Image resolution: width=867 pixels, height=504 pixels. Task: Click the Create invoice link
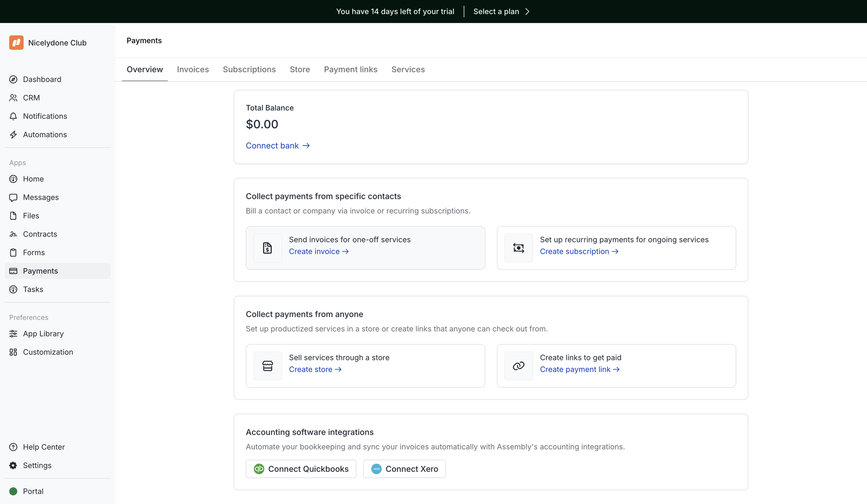tap(319, 251)
